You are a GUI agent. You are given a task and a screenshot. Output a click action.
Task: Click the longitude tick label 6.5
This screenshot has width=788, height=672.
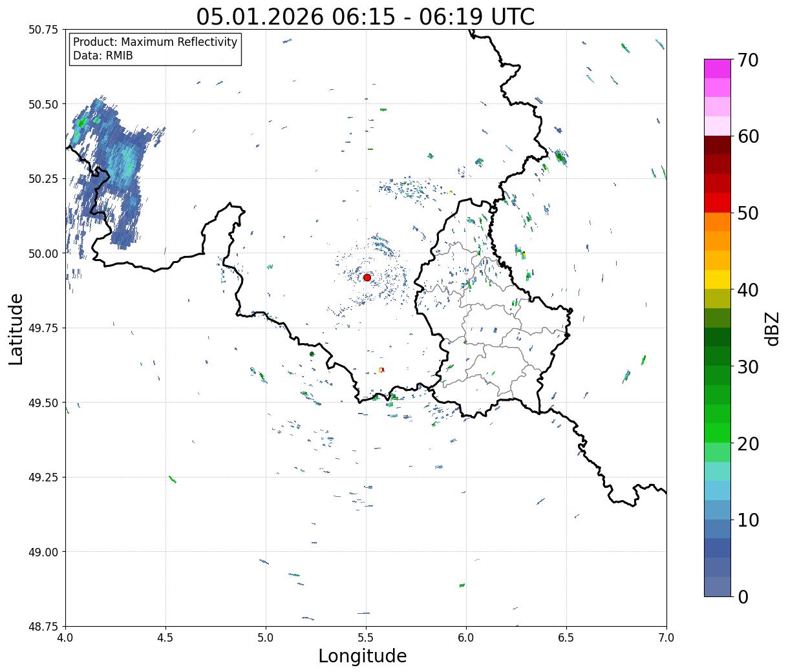tap(566, 638)
